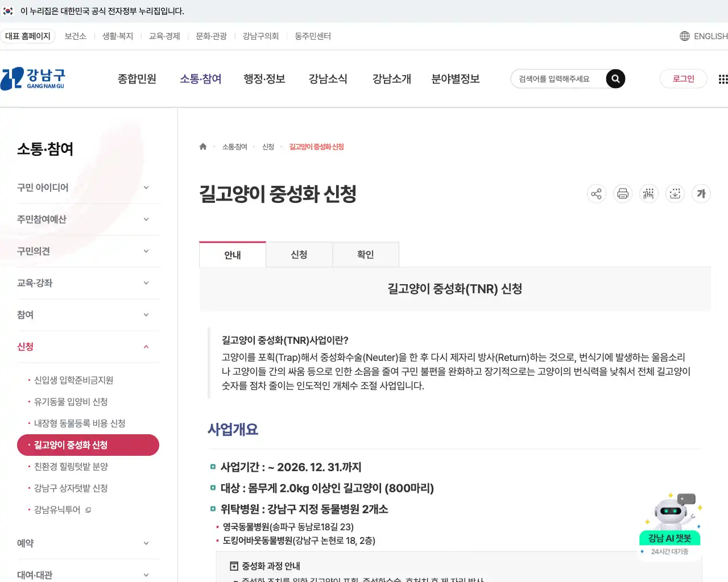
Task: Select 길고양이 중성화 신청 in sidebar
Action: (88, 445)
